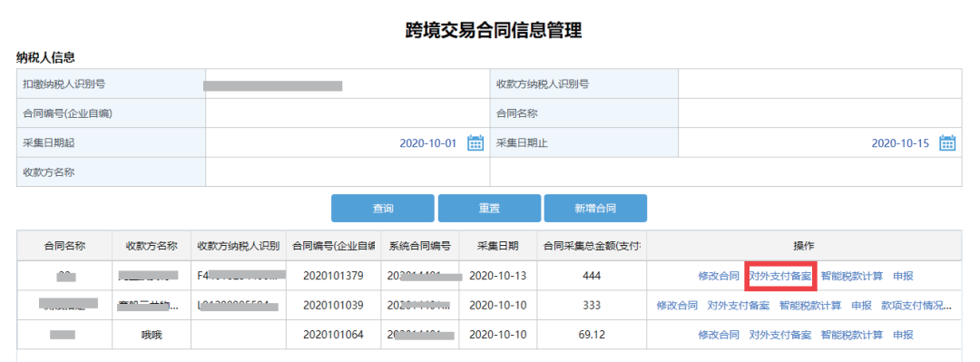Click 修改合同 for contract 2020101039

coord(678,306)
